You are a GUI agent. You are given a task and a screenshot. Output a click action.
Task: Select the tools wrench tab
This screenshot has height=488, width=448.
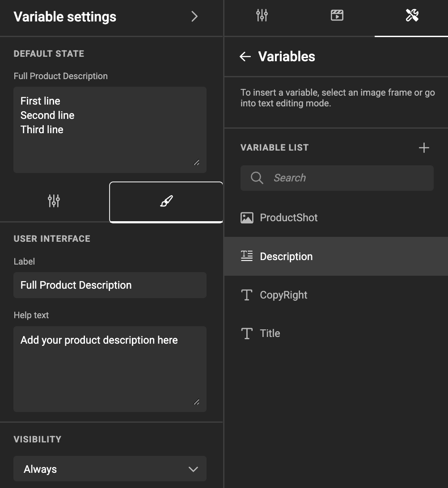pyautogui.click(x=412, y=16)
